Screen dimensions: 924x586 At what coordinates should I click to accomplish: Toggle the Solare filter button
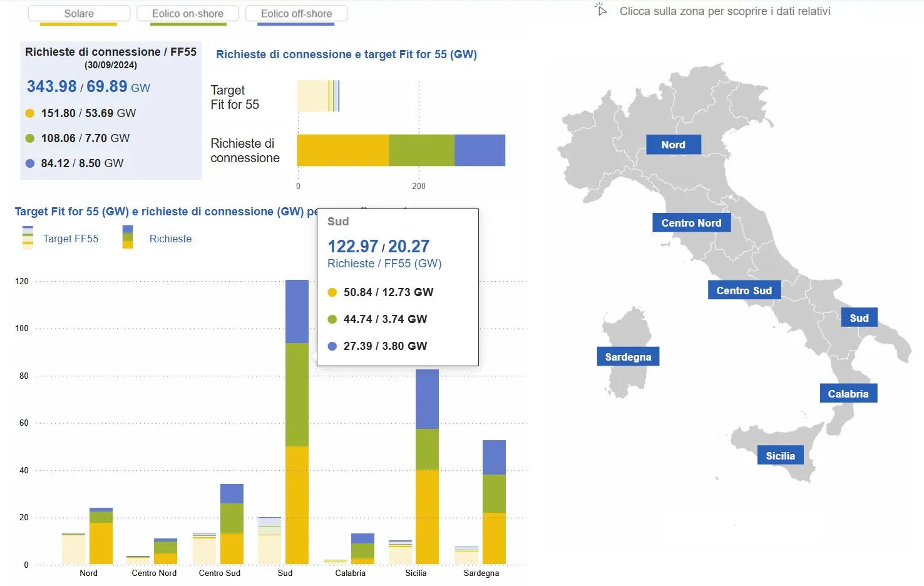(79, 14)
